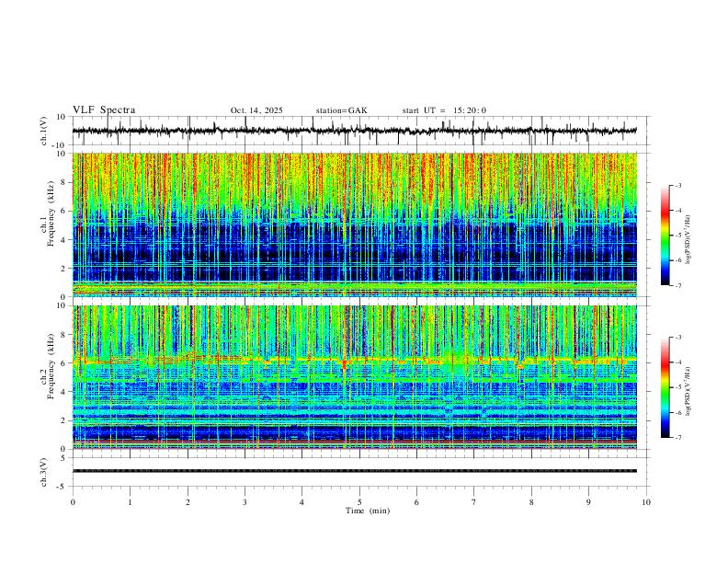Click the log(PSD) label beside ch.1 colorbar
The height and width of the screenshot is (563, 728).
click(x=688, y=240)
